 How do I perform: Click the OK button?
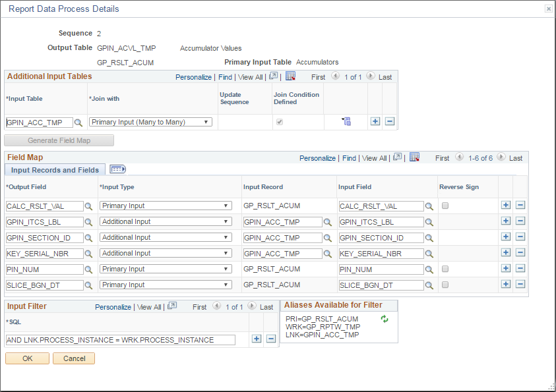(x=26, y=358)
